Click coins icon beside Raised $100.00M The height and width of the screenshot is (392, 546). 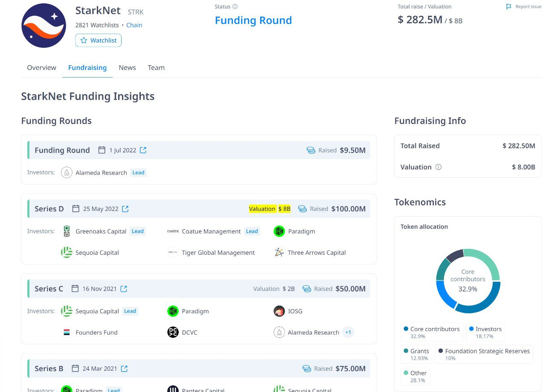click(302, 209)
